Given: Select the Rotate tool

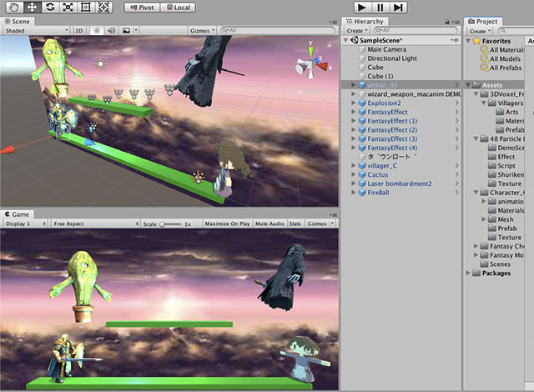Looking at the screenshot, I should pos(50,8).
